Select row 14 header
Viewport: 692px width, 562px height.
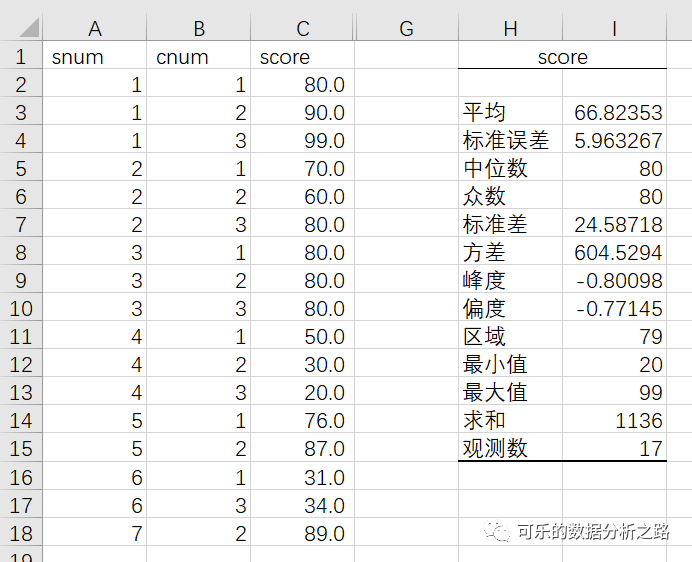[21, 420]
